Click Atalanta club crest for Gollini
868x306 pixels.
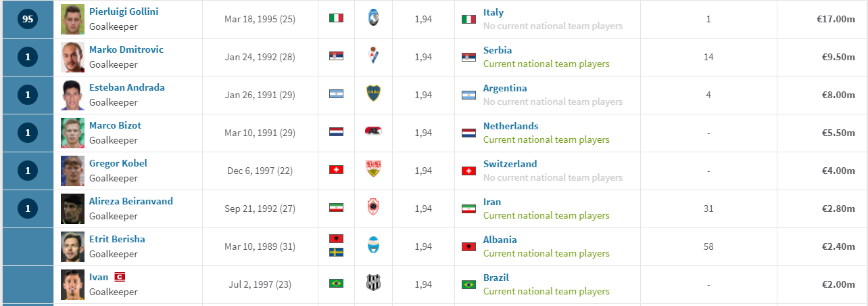[x=374, y=18]
